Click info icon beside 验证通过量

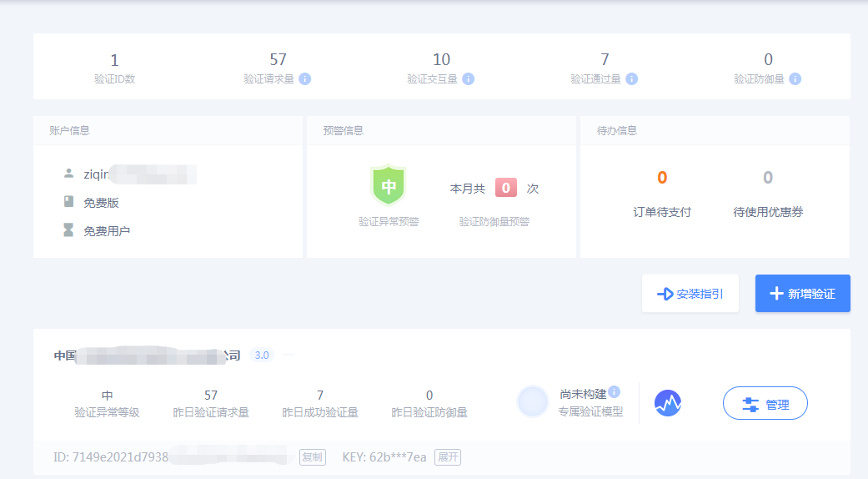click(x=632, y=79)
